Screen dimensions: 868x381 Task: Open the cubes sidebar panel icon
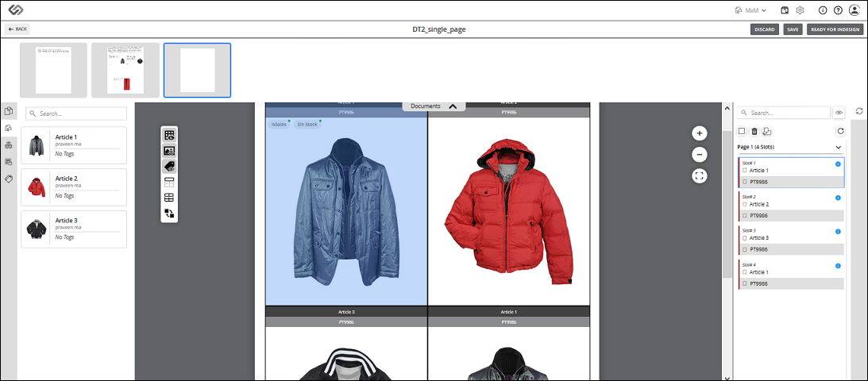click(8, 145)
